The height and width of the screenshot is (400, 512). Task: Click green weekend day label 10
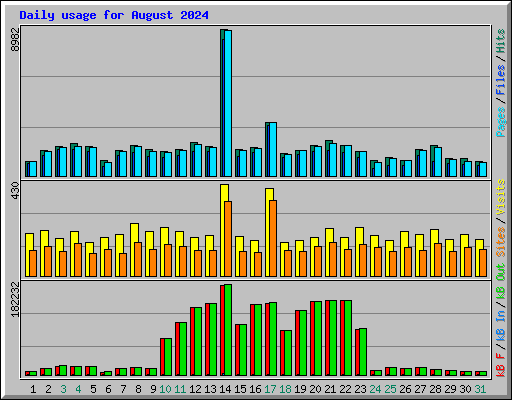click(165, 389)
